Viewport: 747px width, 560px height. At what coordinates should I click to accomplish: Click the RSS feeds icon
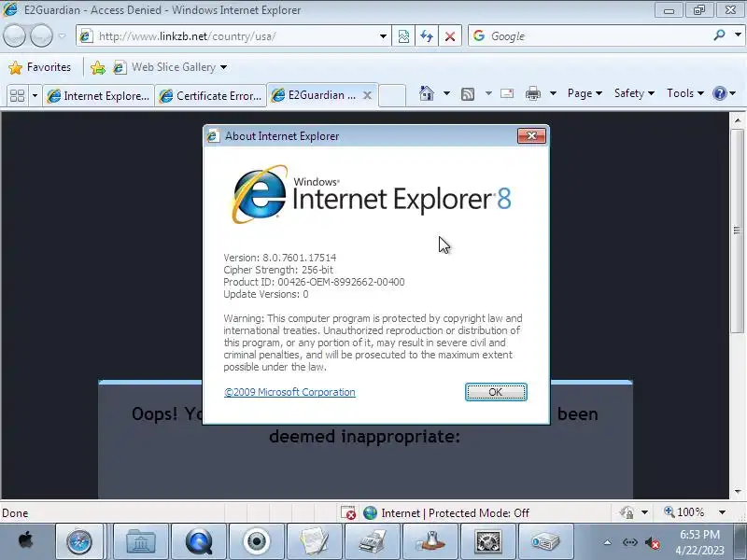tap(468, 94)
